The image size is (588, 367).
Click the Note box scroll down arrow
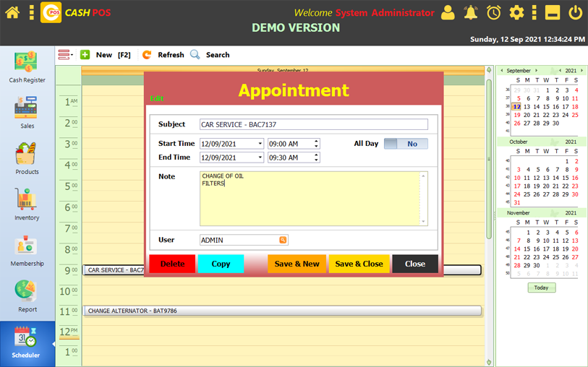423,222
